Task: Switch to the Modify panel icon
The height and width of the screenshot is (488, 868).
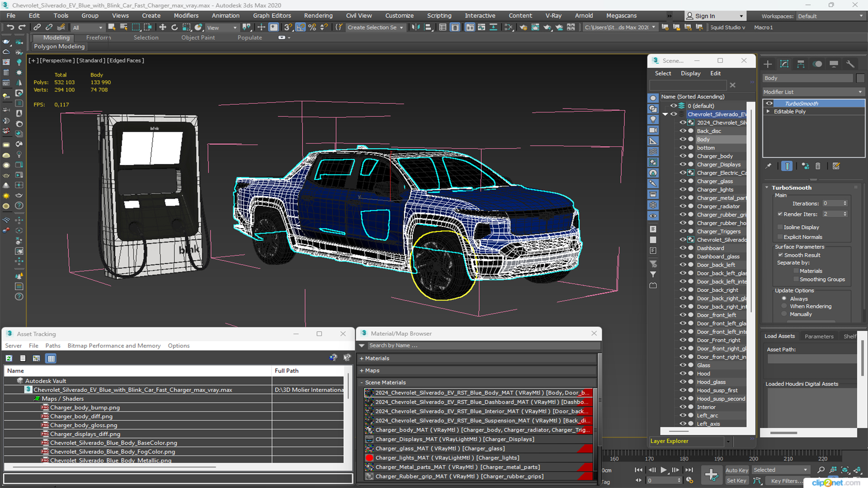Action: (784, 64)
